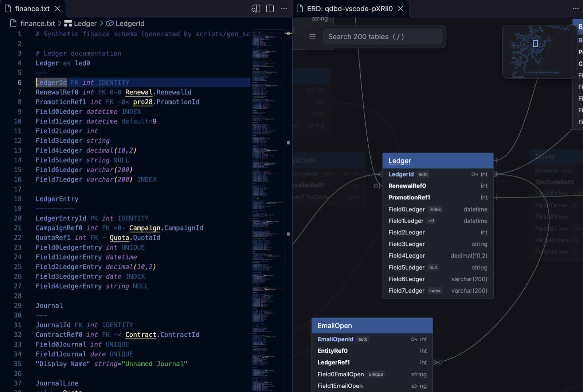Open the preview-to-side icon in finance.txt toolbar

click(x=256, y=8)
